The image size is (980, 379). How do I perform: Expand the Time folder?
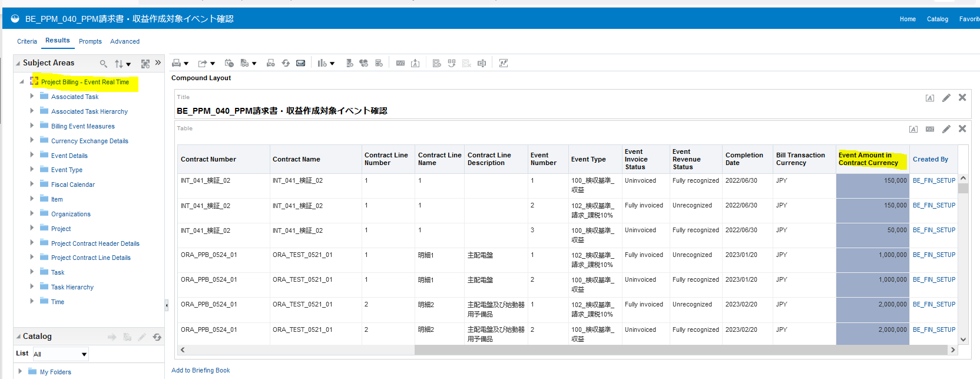click(x=32, y=301)
